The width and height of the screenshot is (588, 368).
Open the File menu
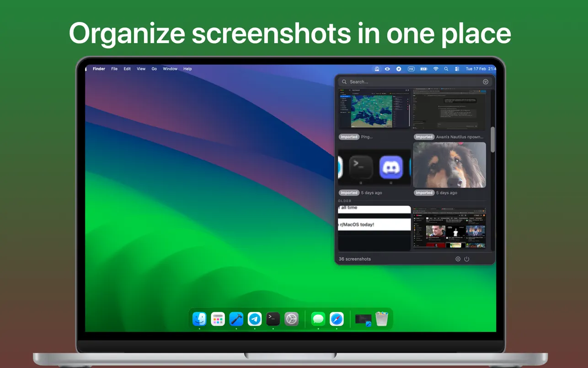pos(114,69)
